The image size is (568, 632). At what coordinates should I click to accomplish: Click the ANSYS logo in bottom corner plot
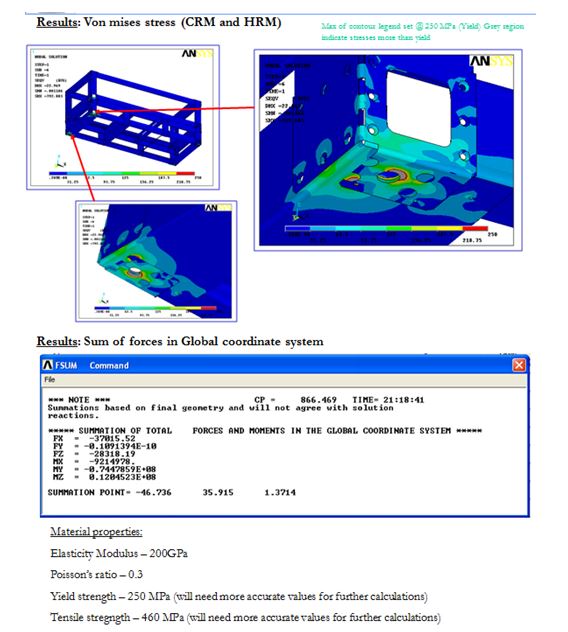point(218,208)
